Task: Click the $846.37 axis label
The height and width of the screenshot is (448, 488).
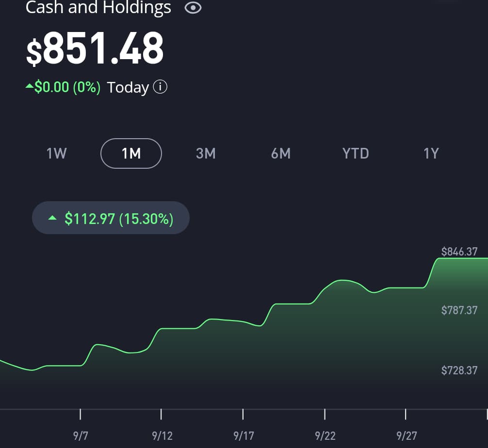Action: point(459,252)
